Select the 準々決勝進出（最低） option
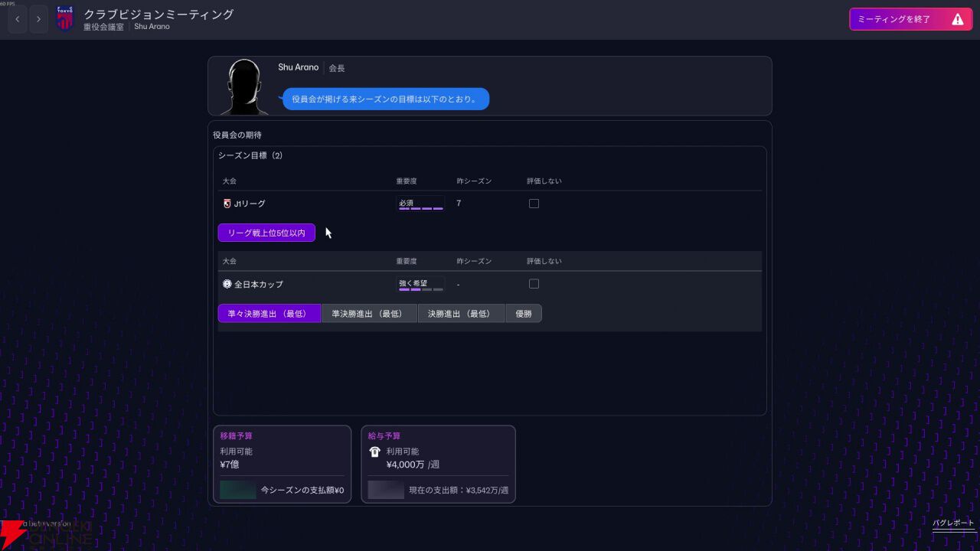Screen dimensions: 980x551 (x=269, y=313)
